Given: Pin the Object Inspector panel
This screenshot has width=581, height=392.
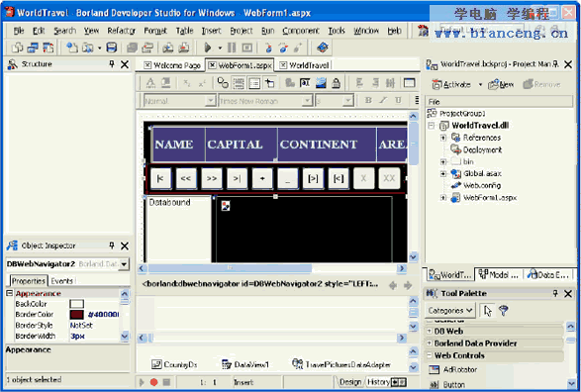Looking at the screenshot, I should pos(112,245).
